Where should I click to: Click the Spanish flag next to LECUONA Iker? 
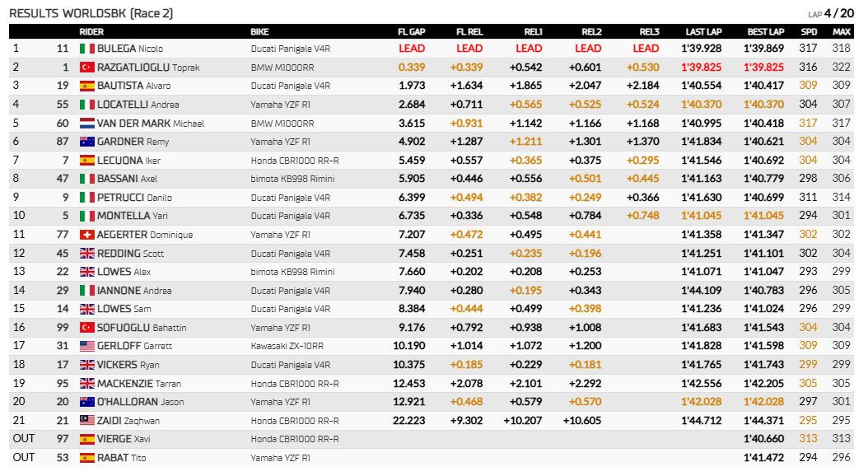pyautogui.click(x=87, y=161)
